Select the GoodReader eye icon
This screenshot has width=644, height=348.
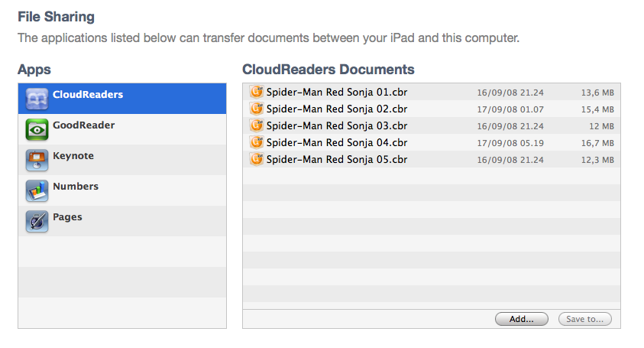(x=37, y=129)
